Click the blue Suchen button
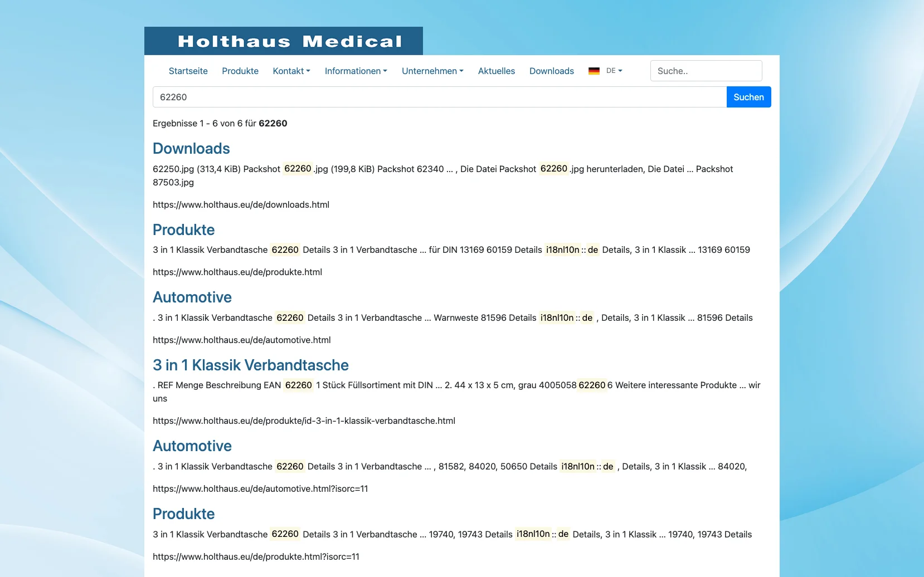 749,97
